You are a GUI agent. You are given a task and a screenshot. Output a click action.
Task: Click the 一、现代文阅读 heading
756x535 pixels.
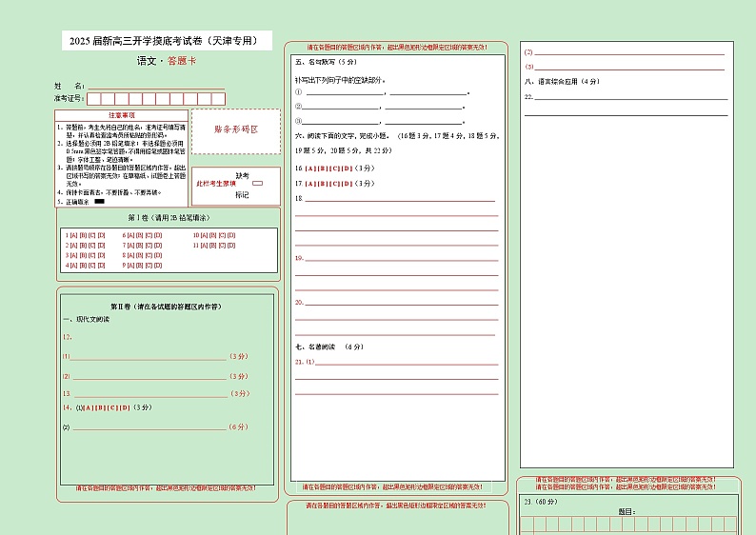[x=87, y=319]
